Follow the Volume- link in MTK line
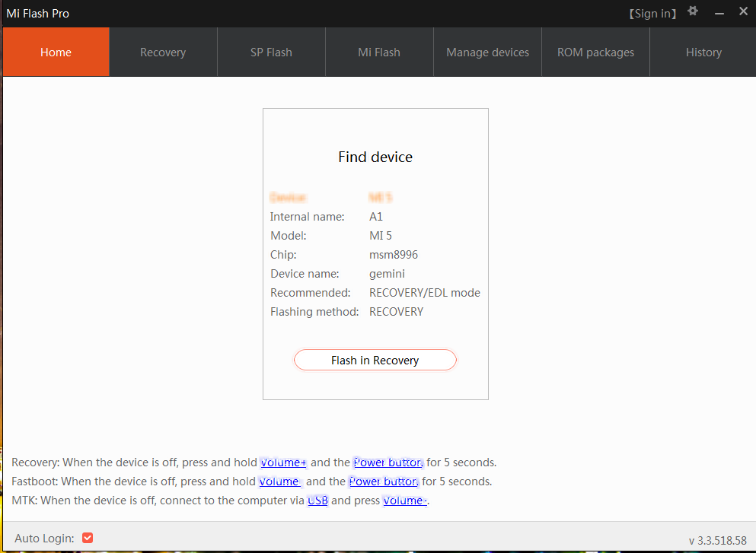 pyautogui.click(x=405, y=501)
